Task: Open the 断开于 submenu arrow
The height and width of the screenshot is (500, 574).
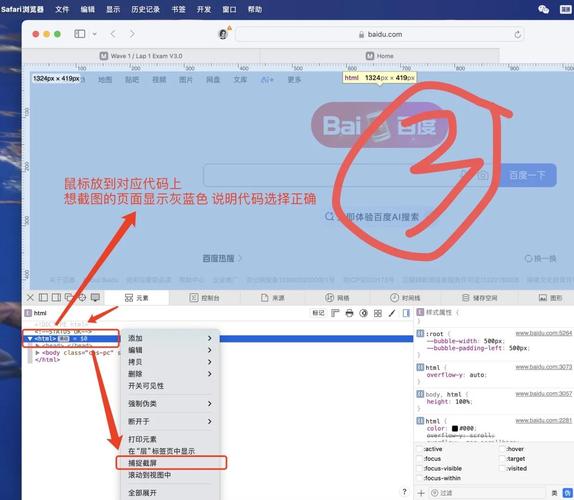Action: 210,421
